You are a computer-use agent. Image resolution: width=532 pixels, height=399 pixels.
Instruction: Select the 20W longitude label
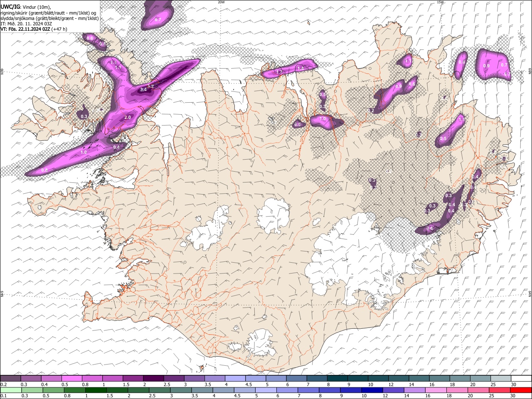coord(222,2)
